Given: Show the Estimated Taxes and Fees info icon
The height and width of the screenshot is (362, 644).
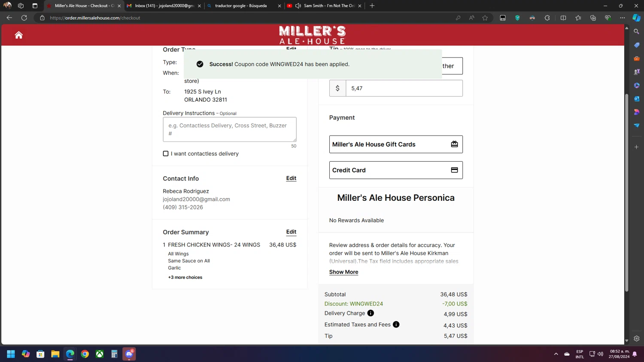Looking at the screenshot, I should 396,325.
